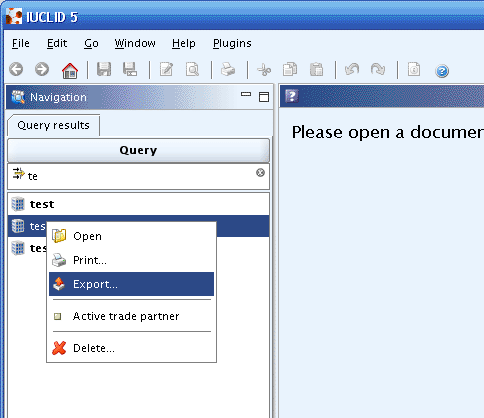Image resolution: width=484 pixels, height=418 pixels.
Task: Click the document magnifier preview toolbar icon
Action: pos(192,70)
